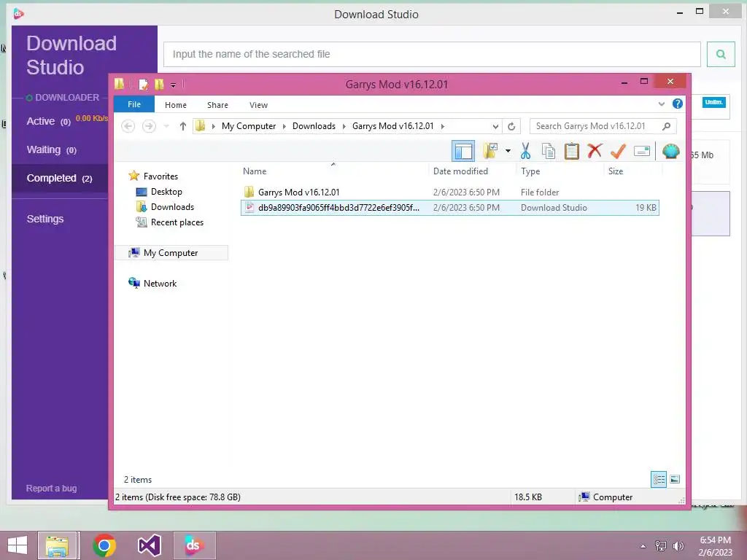The height and width of the screenshot is (560, 747).
Task: Refresh the Garrys Mod folder view
Action: [511, 126]
